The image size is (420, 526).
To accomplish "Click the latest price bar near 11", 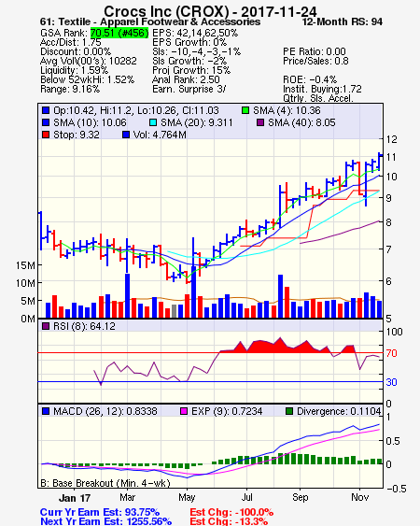I will pyautogui.click(x=380, y=162).
